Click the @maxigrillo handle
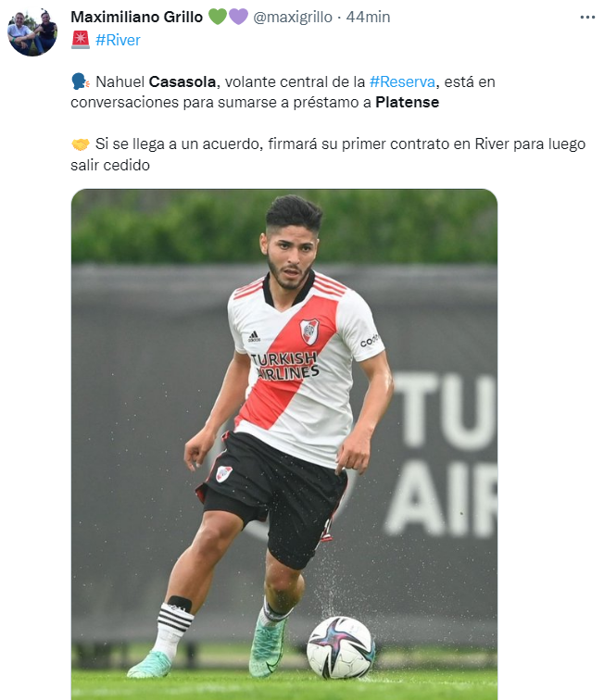The width and height of the screenshot is (604, 700). coord(293,17)
